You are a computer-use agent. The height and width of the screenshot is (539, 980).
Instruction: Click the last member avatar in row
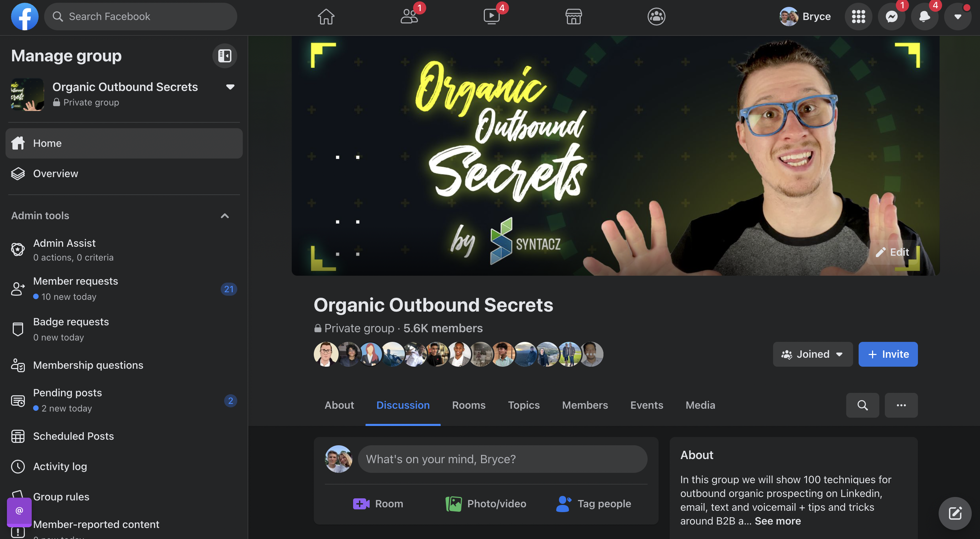click(591, 354)
